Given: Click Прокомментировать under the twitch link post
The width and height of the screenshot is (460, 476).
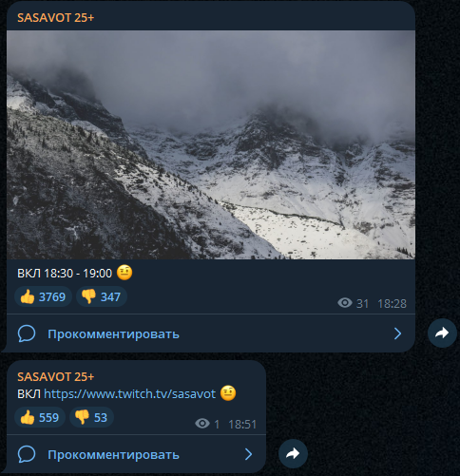Looking at the screenshot, I should (x=113, y=455).
